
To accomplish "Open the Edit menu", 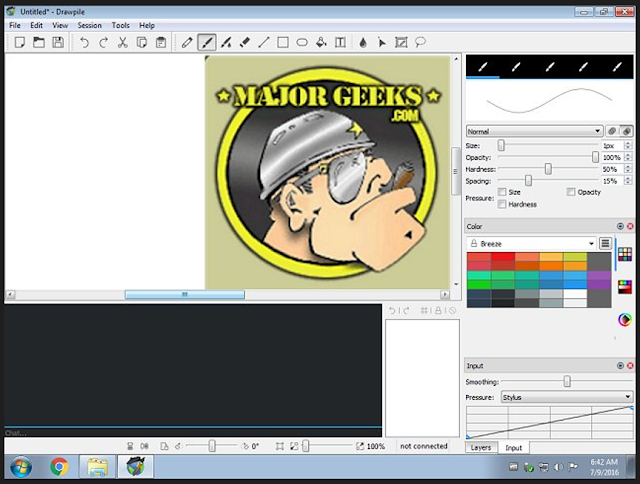I will click(36, 25).
